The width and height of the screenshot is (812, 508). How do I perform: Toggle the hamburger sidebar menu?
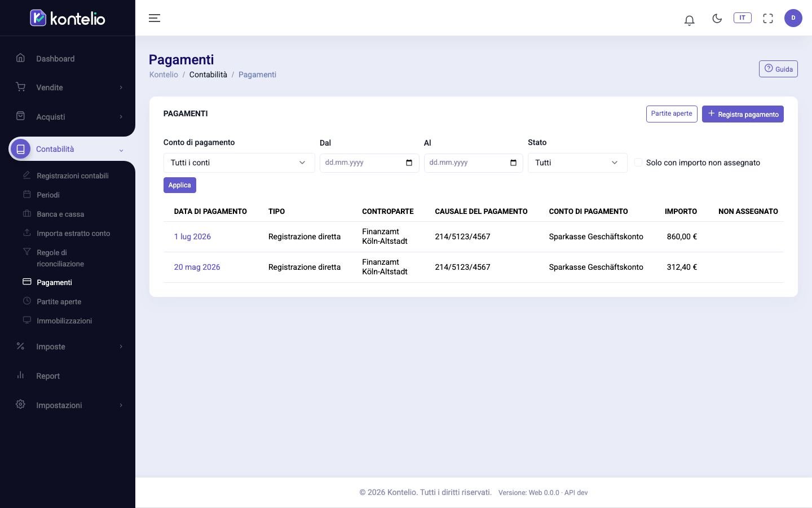coord(155,18)
